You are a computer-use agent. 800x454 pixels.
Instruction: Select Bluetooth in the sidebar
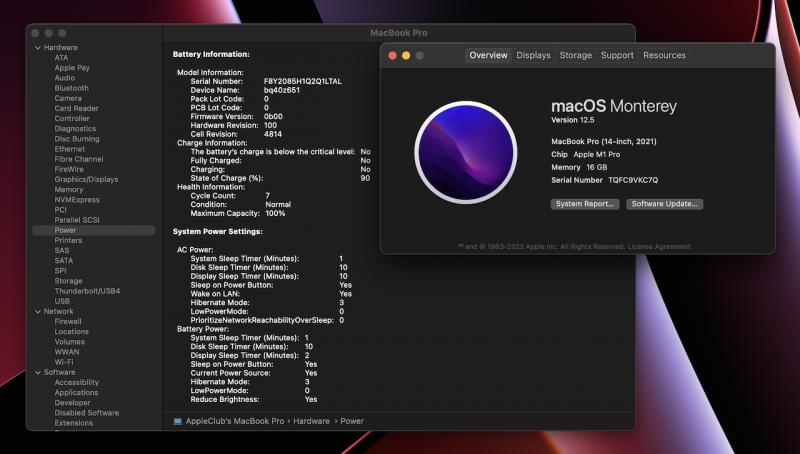pyautogui.click(x=71, y=88)
